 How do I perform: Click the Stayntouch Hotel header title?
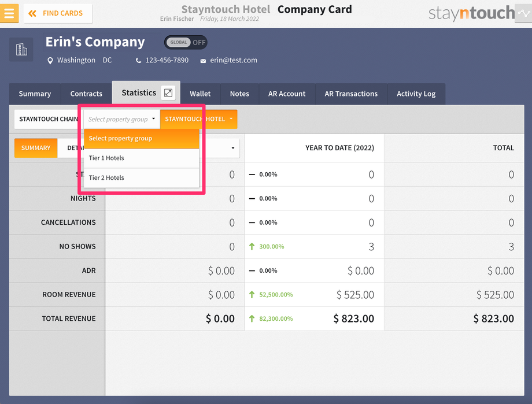point(226,9)
